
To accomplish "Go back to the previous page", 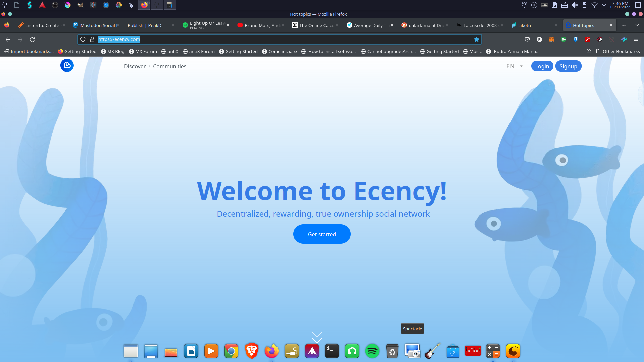I will 8,40.
